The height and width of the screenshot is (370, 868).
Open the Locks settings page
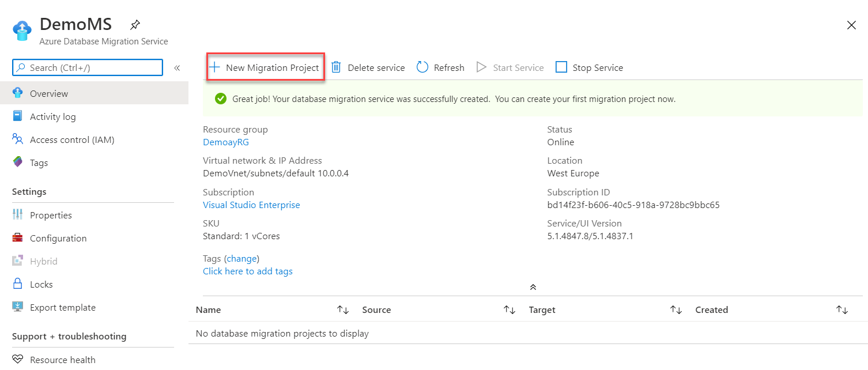click(x=41, y=284)
